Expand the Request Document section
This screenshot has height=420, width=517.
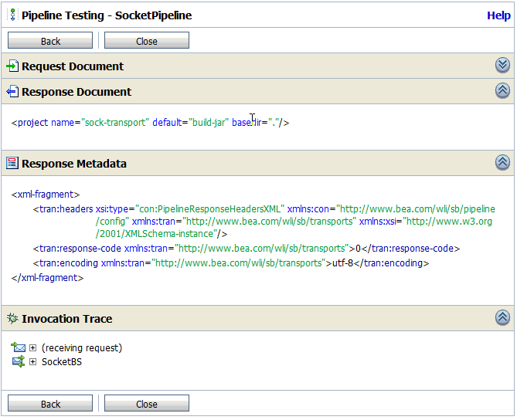coord(502,66)
